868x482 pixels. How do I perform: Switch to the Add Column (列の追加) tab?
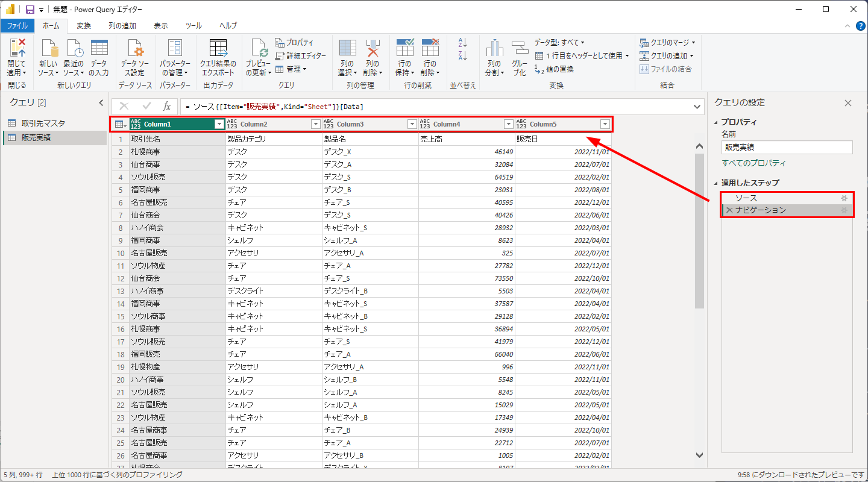[122, 26]
